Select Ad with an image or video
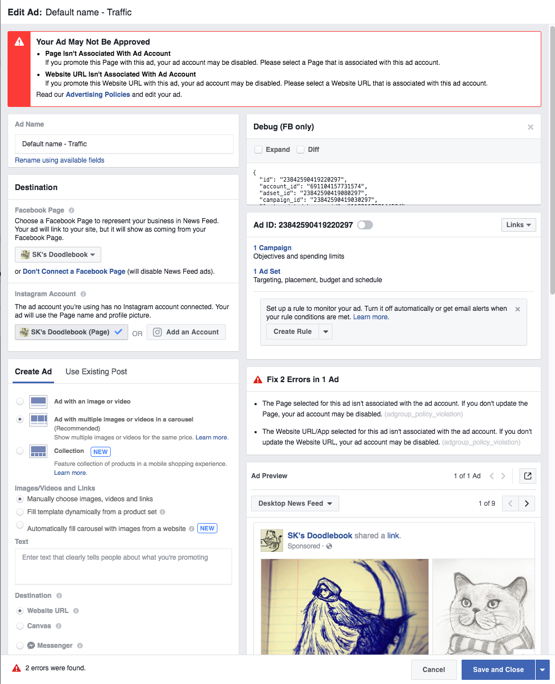 coord(20,401)
